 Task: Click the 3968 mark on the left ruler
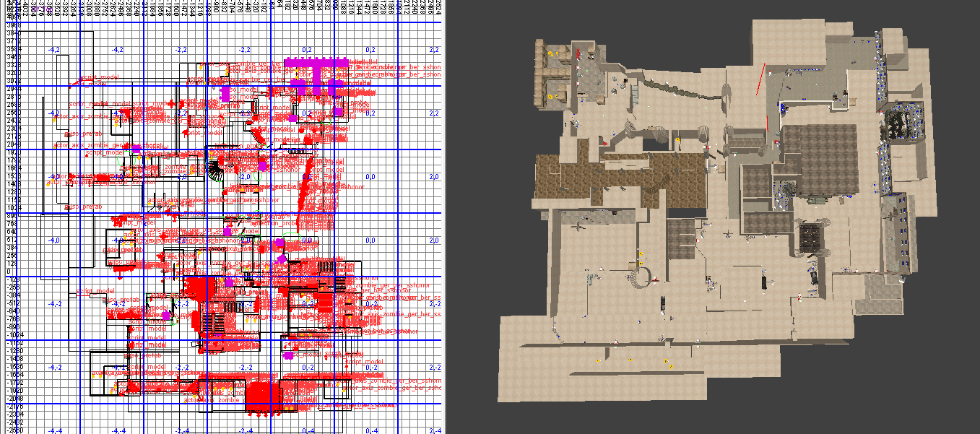(x=13, y=26)
